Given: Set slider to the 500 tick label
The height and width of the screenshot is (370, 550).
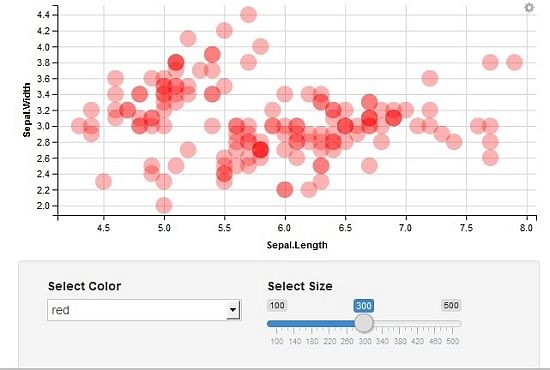Looking at the screenshot, I should point(452,341).
